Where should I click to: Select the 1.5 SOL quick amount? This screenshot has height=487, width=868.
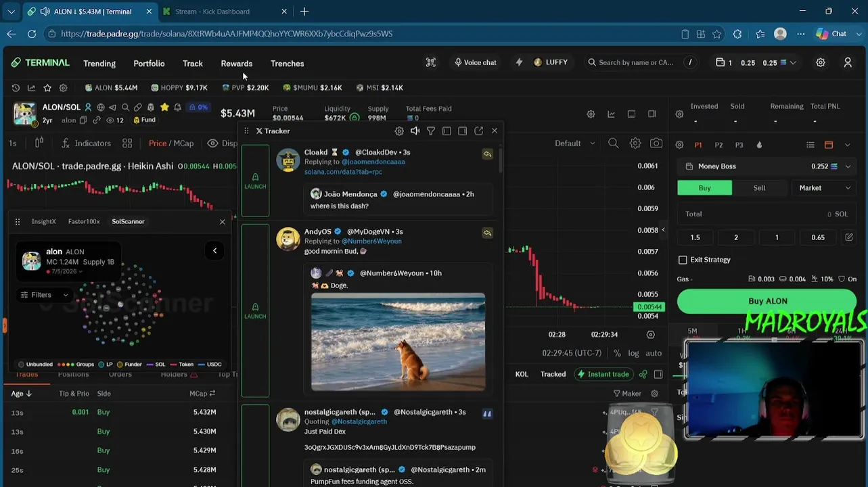pyautogui.click(x=695, y=237)
